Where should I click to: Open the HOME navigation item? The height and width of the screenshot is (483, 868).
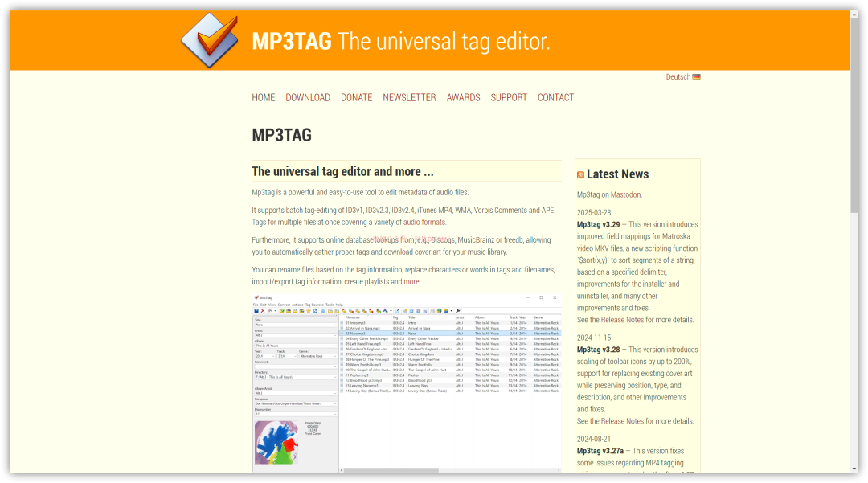[x=264, y=97]
